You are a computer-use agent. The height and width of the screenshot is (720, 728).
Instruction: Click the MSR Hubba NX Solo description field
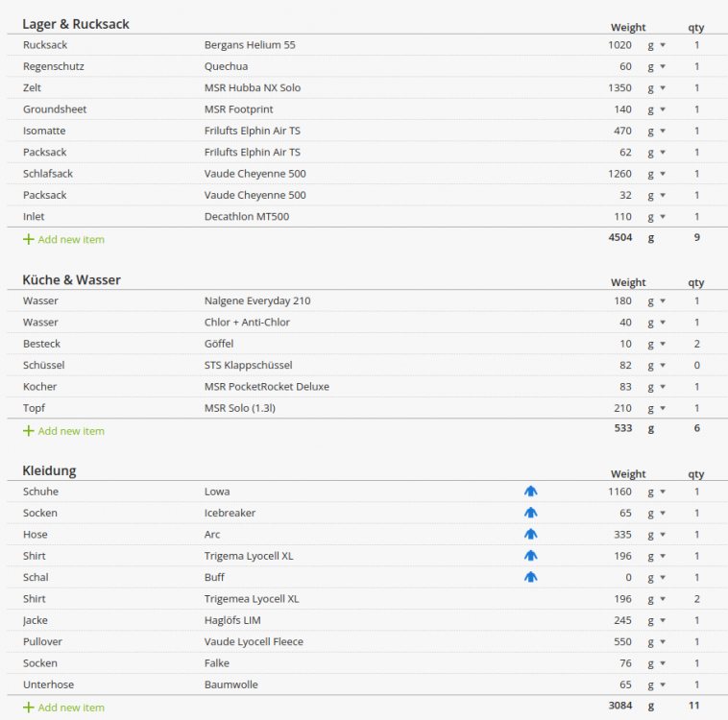[253, 88]
